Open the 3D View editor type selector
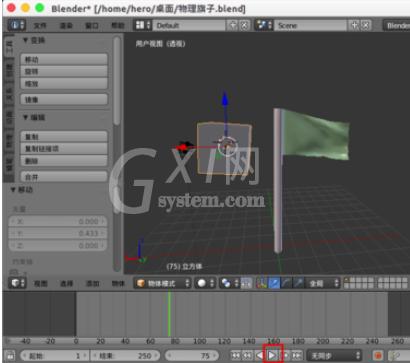 coord(17,283)
